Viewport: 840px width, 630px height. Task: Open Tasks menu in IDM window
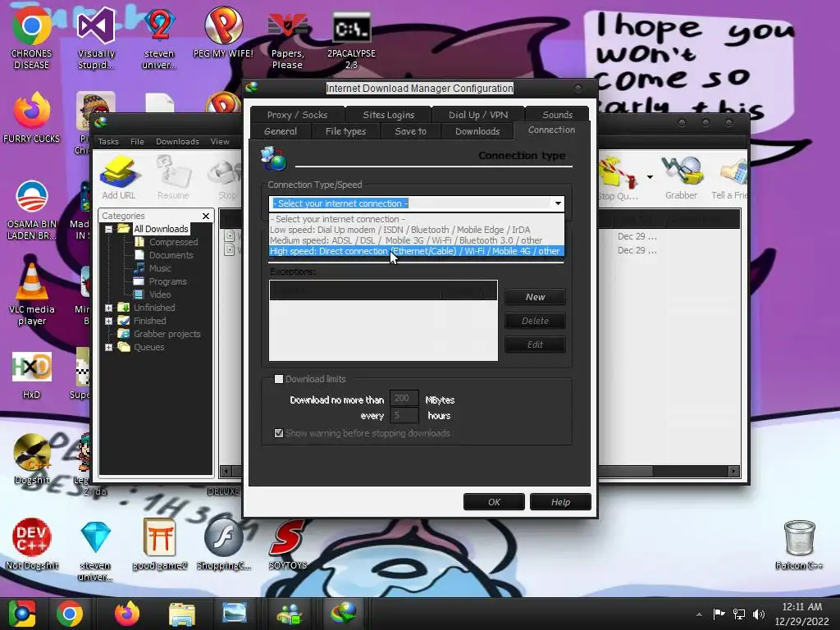[108, 141]
